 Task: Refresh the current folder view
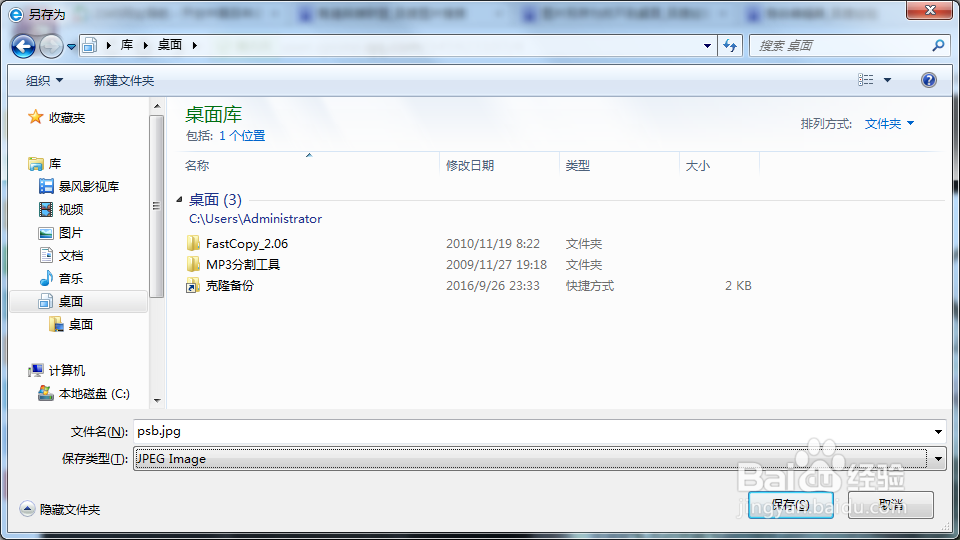[730, 45]
